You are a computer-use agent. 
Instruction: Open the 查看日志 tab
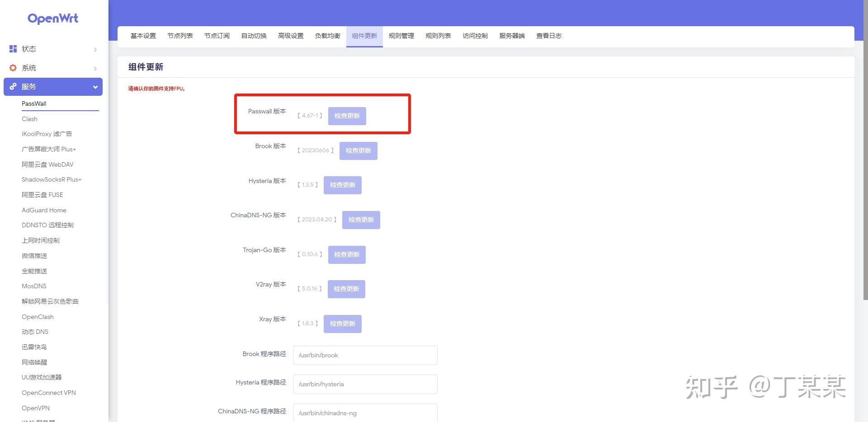(548, 36)
